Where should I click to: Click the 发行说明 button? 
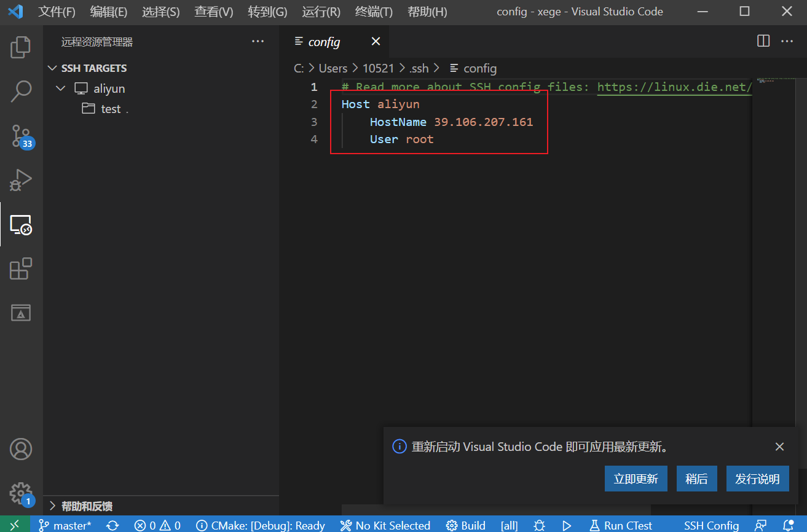pos(757,479)
